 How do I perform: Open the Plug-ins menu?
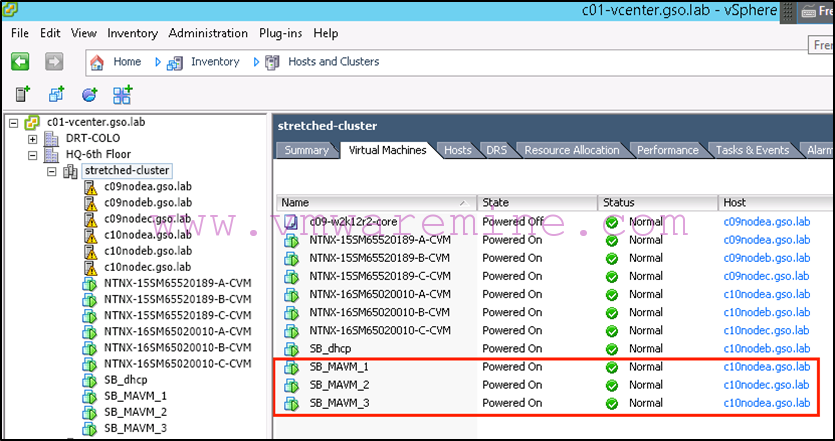pos(281,33)
